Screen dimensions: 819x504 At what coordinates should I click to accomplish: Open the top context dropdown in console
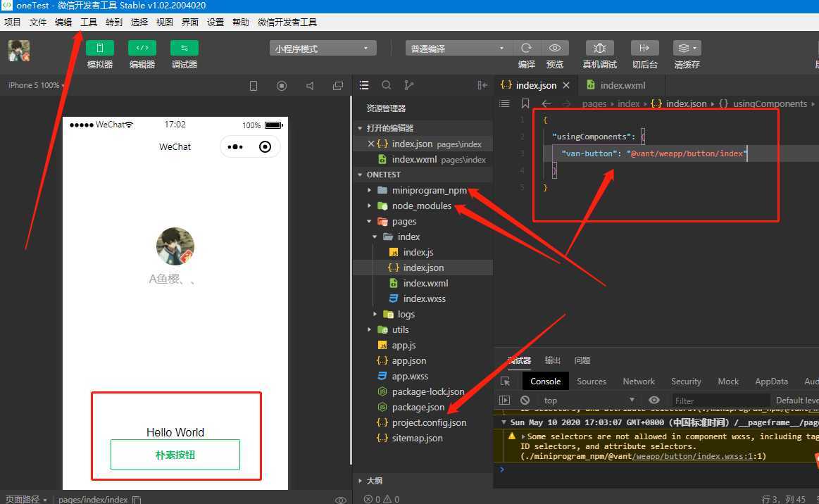coord(589,400)
